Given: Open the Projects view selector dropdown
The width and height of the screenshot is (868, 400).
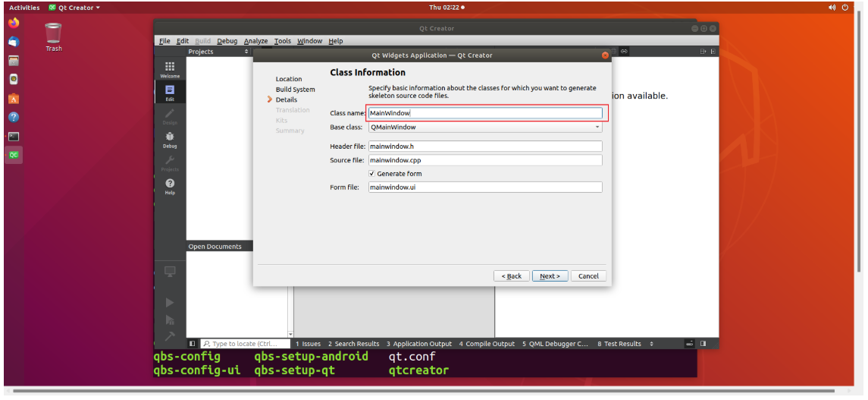Looking at the screenshot, I should (246, 52).
